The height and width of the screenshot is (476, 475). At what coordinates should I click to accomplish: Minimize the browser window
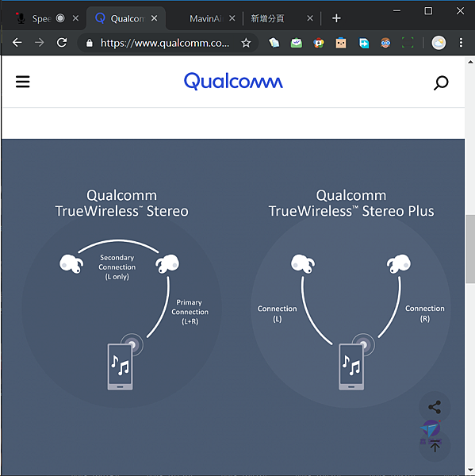[x=396, y=11]
